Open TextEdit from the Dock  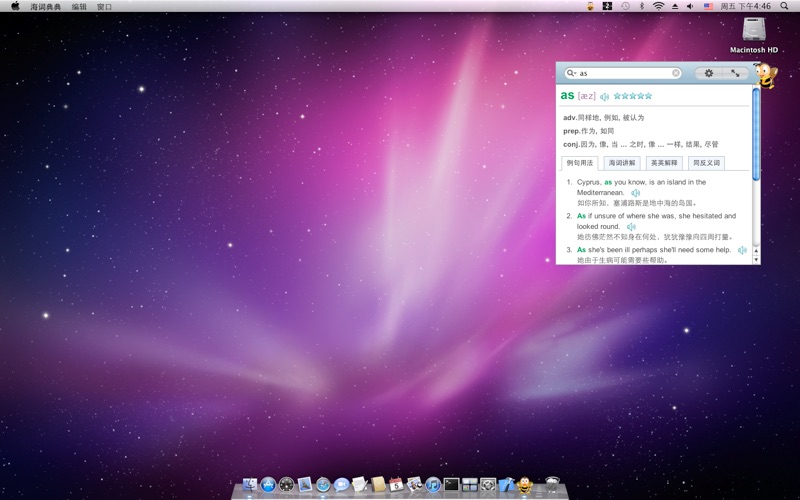tap(360, 484)
